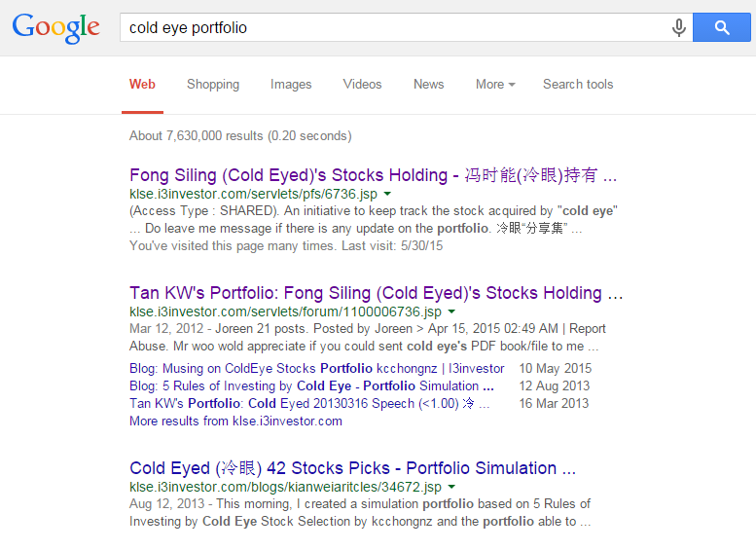The height and width of the screenshot is (550, 756).
Task: Click More results from klse.i3investor.com
Action: (x=235, y=422)
